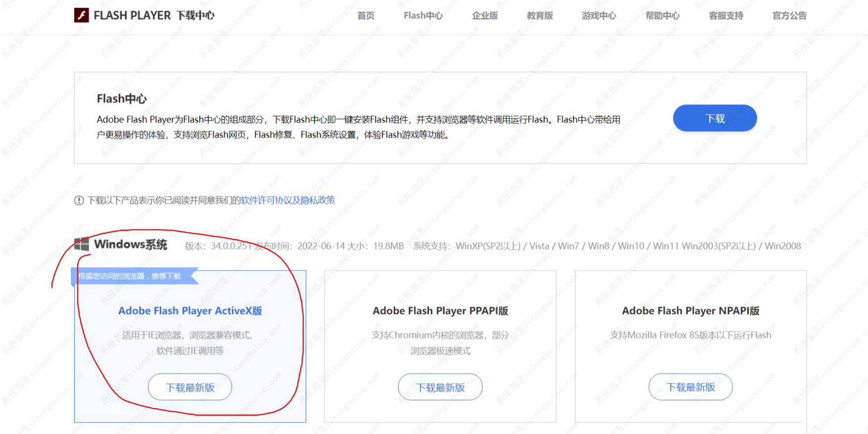Click the Flash Player logo icon
The image size is (868, 434).
pyautogui.click(x=82, y=15)
